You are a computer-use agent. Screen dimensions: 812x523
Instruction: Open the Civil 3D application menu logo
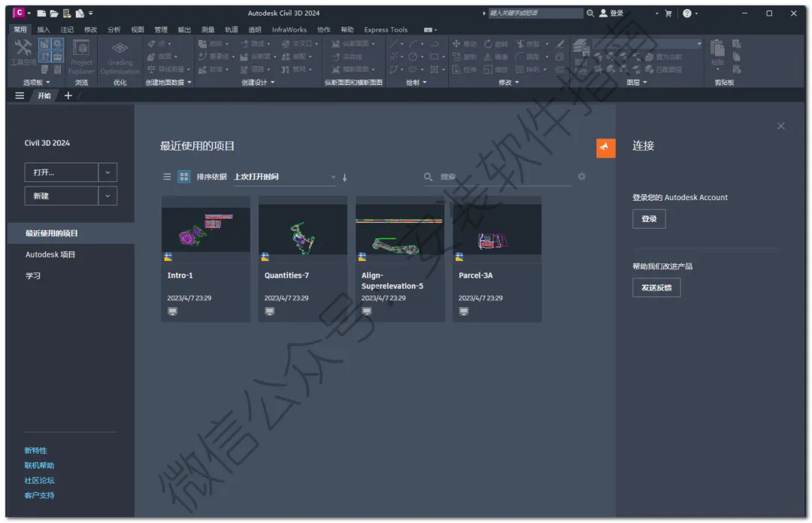click(x=19, y=13)
